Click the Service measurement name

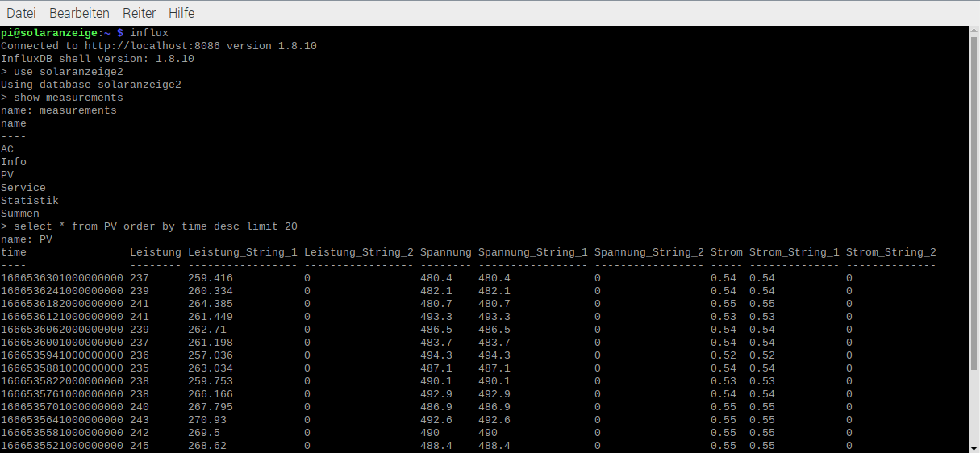pos(23,188)
